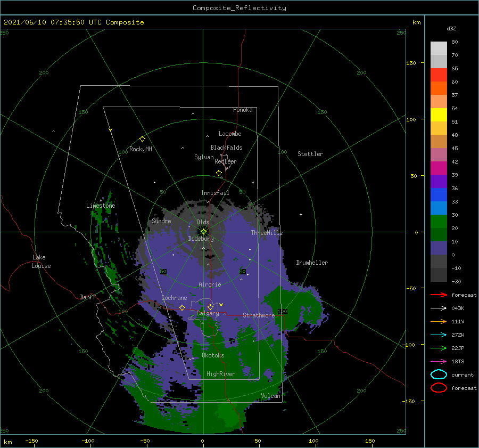Click the red forecast ellipse symbol
479x448 pixels.
pos(439,388)
